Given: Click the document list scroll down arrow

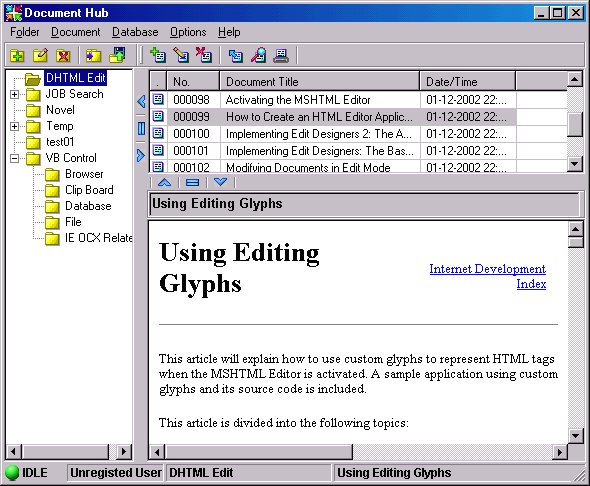Looking at the screenshot, I should point(575,164).
